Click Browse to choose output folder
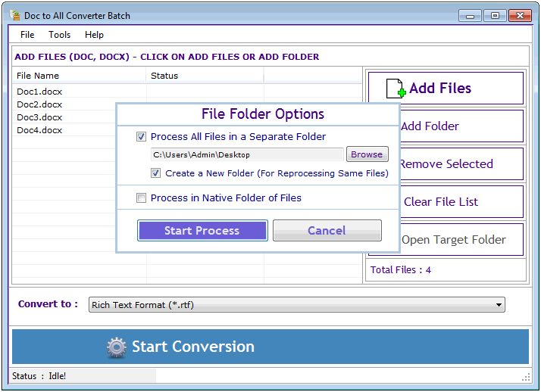This screenshot has width=541, height=392. [367, 154]
